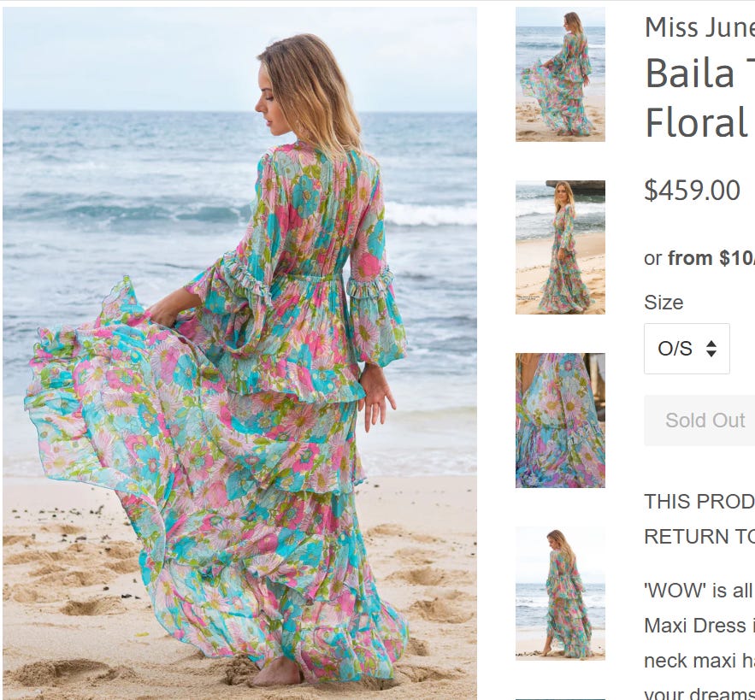This screenshot has height=700, width=755.
Task: Open the O/S size dropdown
Action: coord(687,349)
